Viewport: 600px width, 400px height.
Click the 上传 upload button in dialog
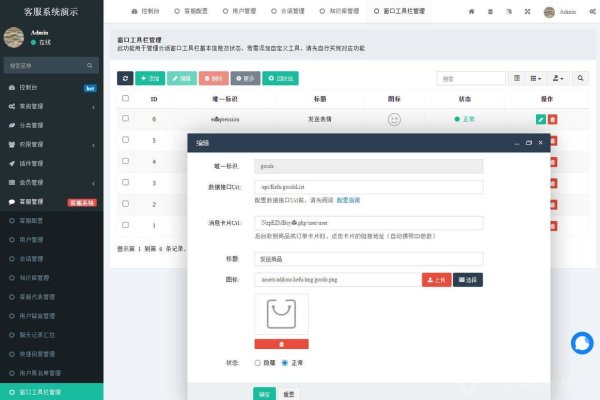[437, 280]
